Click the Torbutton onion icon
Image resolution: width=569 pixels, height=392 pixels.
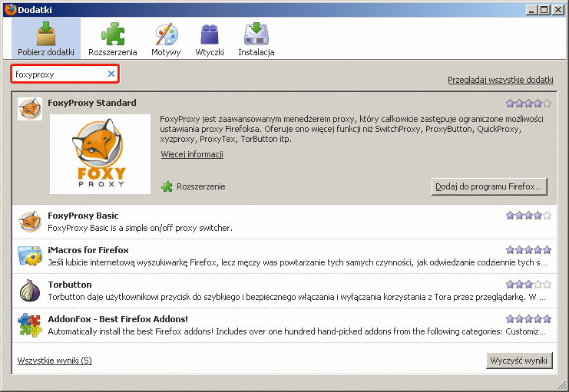30,291
